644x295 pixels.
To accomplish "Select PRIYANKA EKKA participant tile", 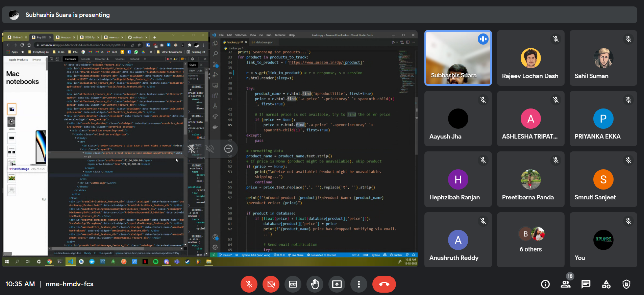I will tap(603, 119).
